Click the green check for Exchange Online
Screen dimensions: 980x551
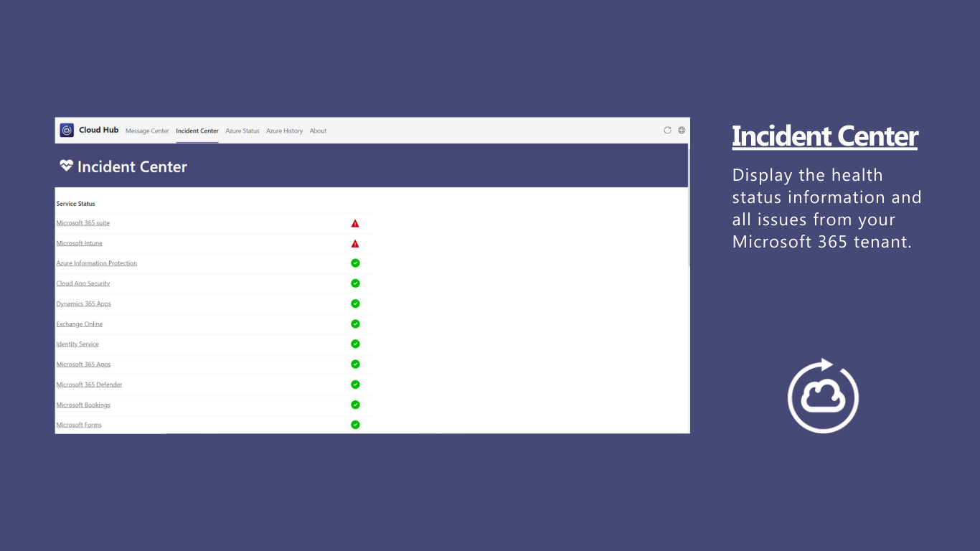tap(355, 324)
